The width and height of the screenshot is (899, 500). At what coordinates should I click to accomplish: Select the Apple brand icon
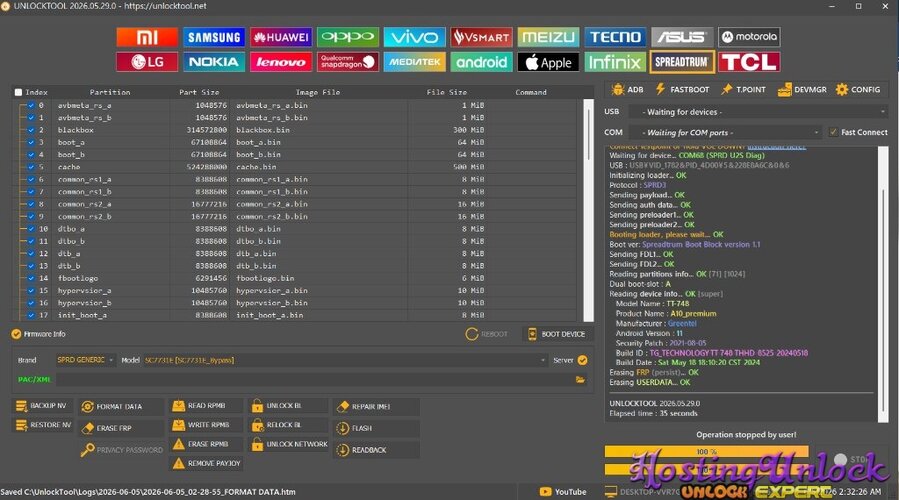548,62
